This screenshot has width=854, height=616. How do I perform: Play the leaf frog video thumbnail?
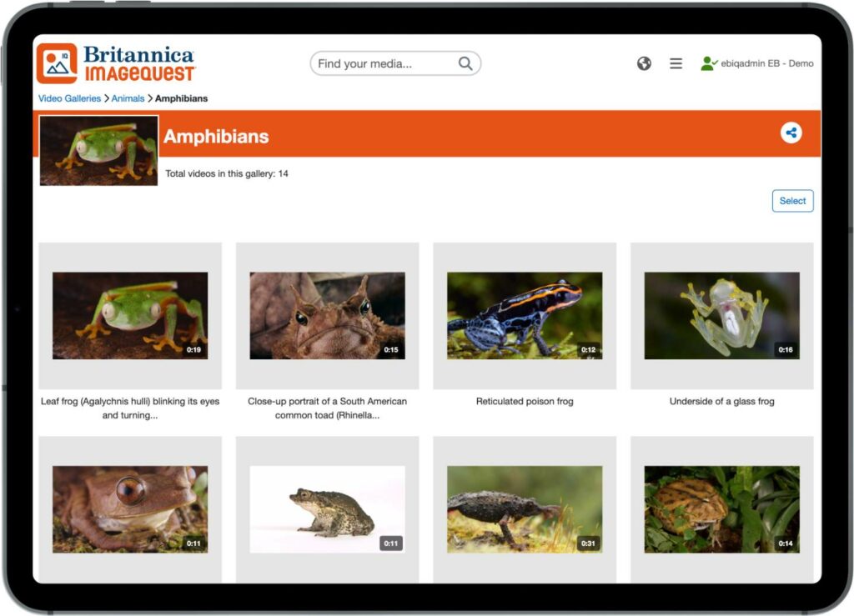(130, 316)
